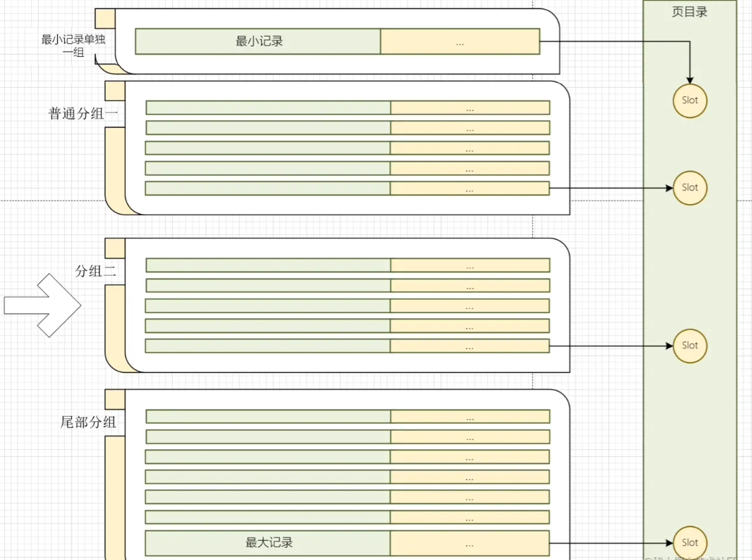
Task: Click the 分组二 label
Action: [x=96, y=271]
